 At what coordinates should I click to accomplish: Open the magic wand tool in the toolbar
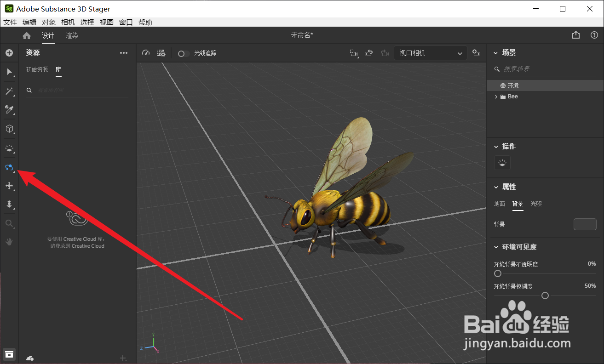pyautogui.click(x=9, y=91)
